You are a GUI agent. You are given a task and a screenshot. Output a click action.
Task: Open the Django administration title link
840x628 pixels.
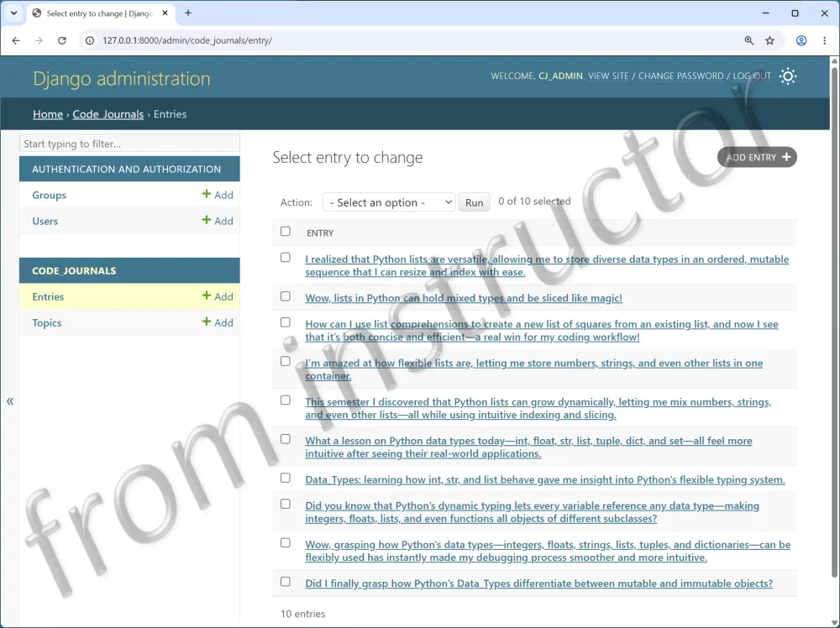click(122, 79)
